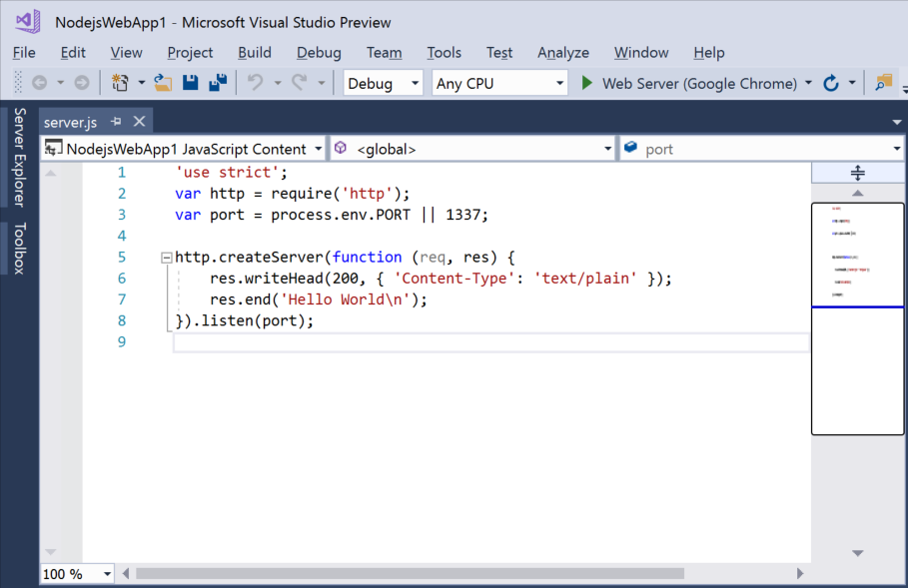The width and height of the screenshot is (908, 588).
Task: Open the Any CPU platform dropdown
Action: 559,83
